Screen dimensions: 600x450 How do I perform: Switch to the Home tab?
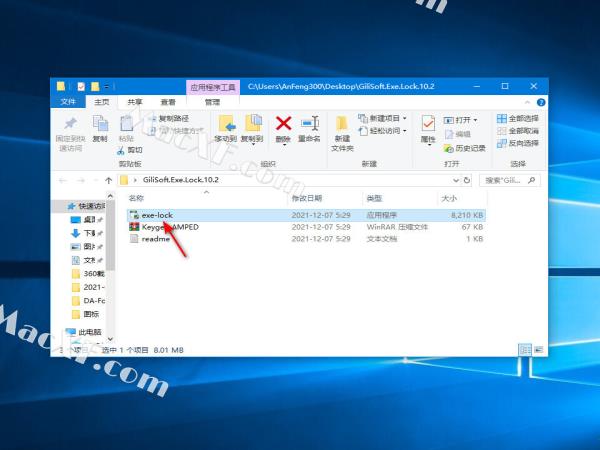pos(101,102)
